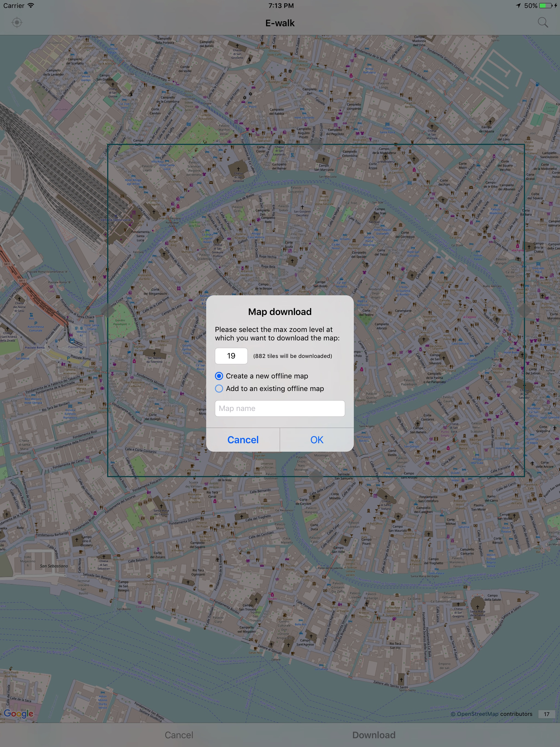Tap the Wi-Fi icon in status bar
The height and width of the screenshot is (747, 560).
pos(31,5)
